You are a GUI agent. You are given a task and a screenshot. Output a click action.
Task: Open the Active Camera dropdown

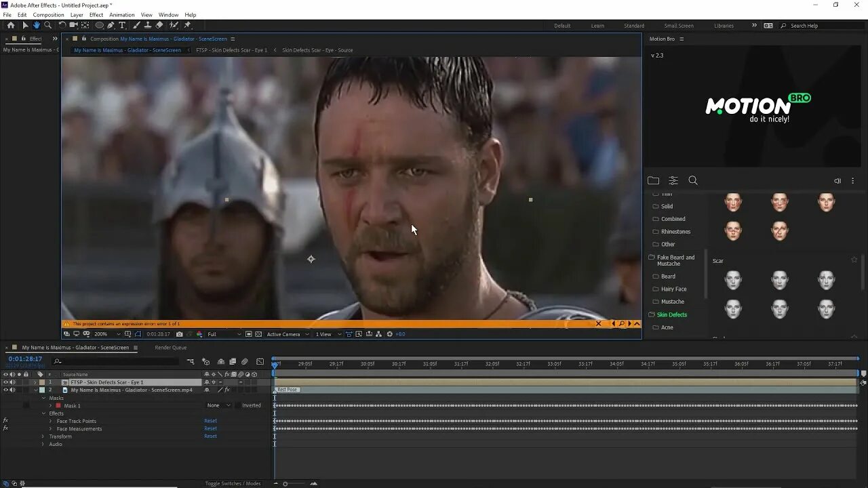click(288, 334)
